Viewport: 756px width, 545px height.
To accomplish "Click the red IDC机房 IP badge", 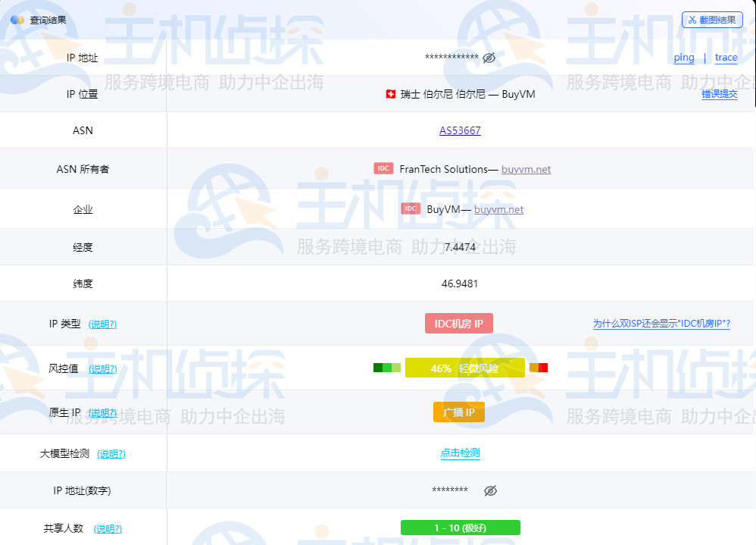I will pos(458,323).
